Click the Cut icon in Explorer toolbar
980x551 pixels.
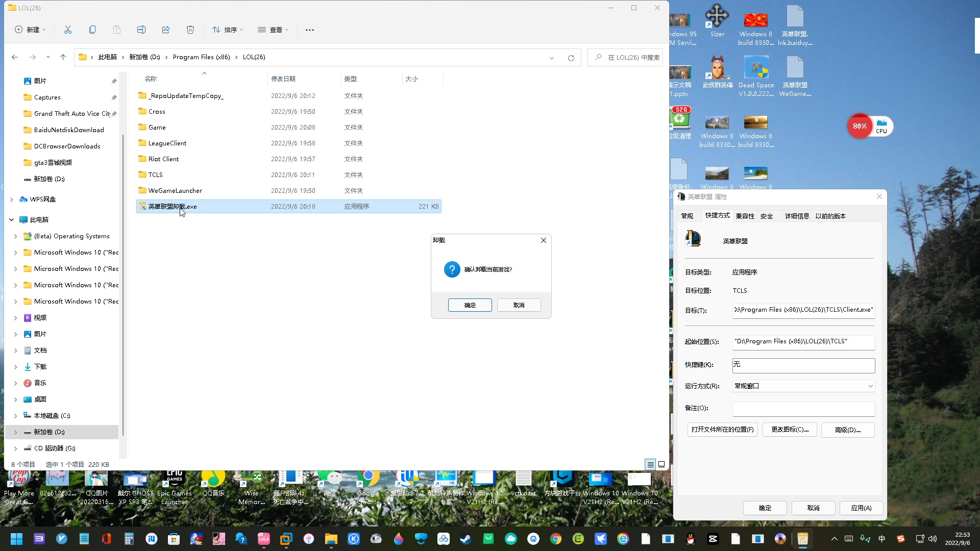(x=68, y=30)
